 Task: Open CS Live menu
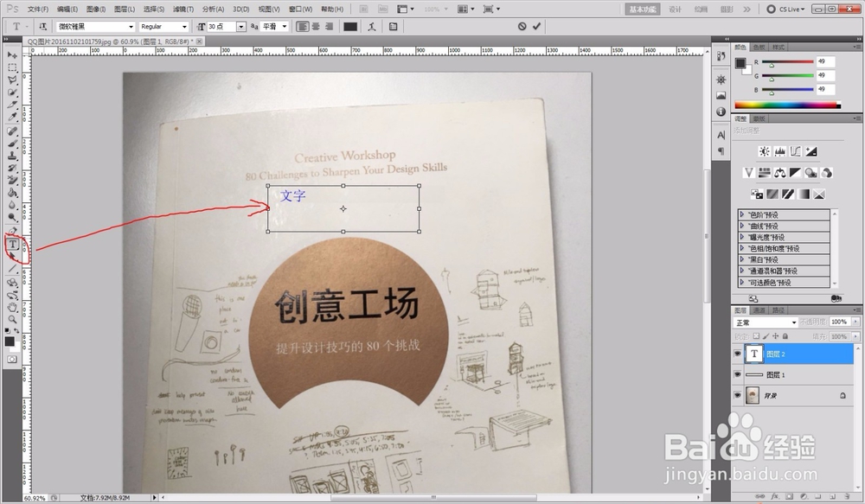point(787,9)
